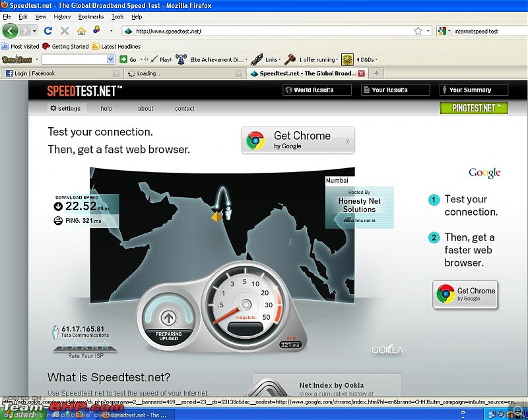Screen dimensions: 528x420
Task: Switch to the Loading tab
Action: tap(184, 73)
